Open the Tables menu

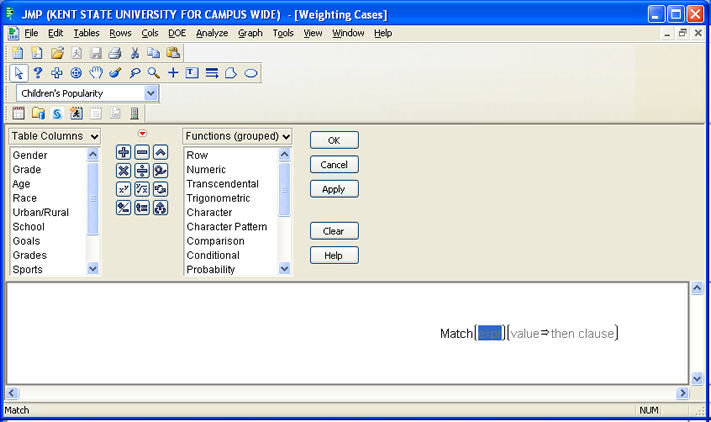coord(86,33)
